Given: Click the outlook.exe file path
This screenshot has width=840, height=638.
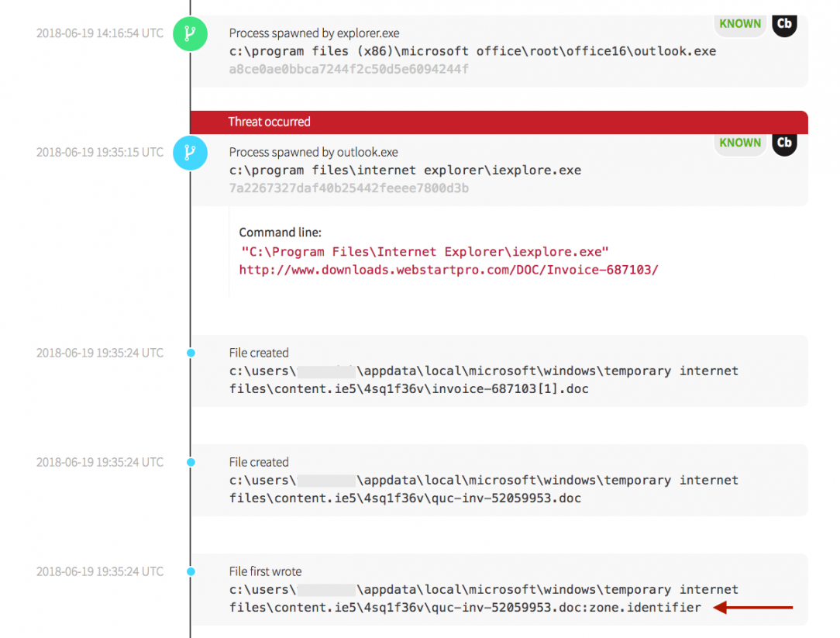Looking at the screenshot, I should pos(473,51).
